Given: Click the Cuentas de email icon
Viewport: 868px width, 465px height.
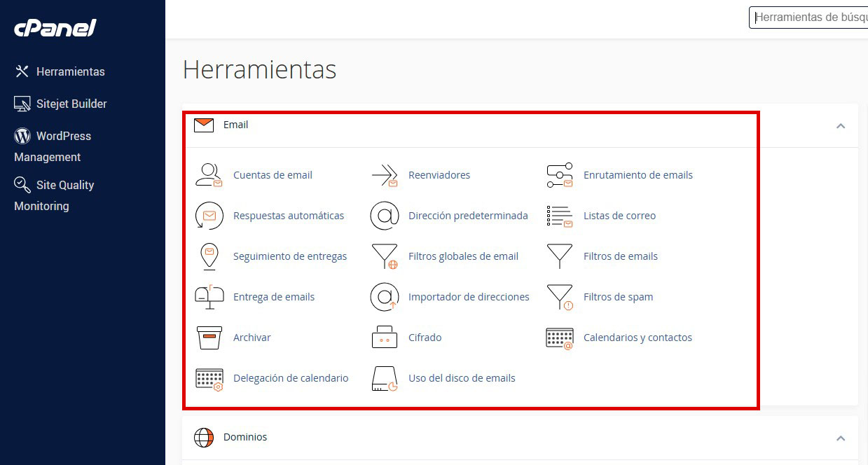Looking at the screenshot, I should [209, 175].
